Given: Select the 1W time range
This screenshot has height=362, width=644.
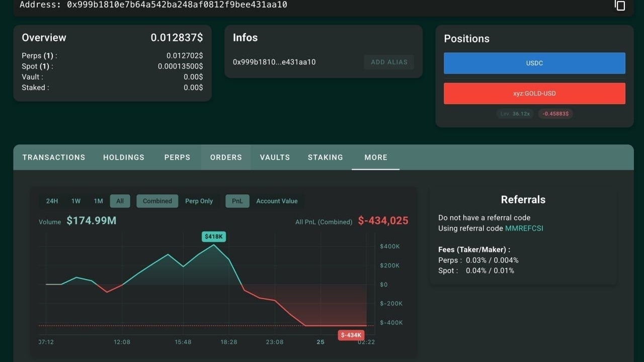Looking at the screenshot, I should tap(76, 201).
